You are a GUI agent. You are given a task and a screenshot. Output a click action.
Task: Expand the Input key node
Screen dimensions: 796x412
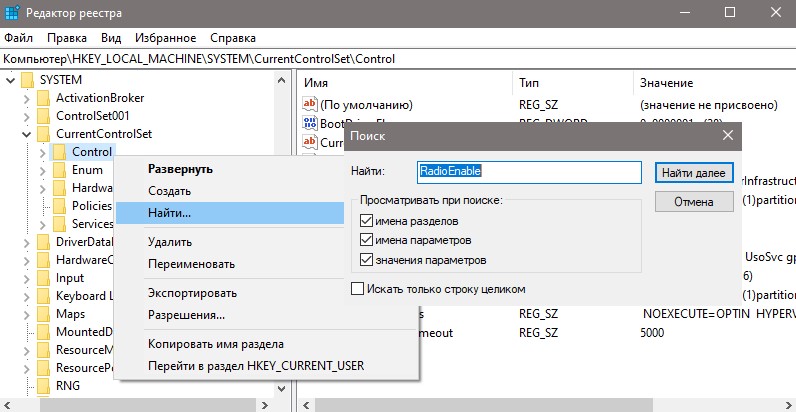(x=26, y=278)
